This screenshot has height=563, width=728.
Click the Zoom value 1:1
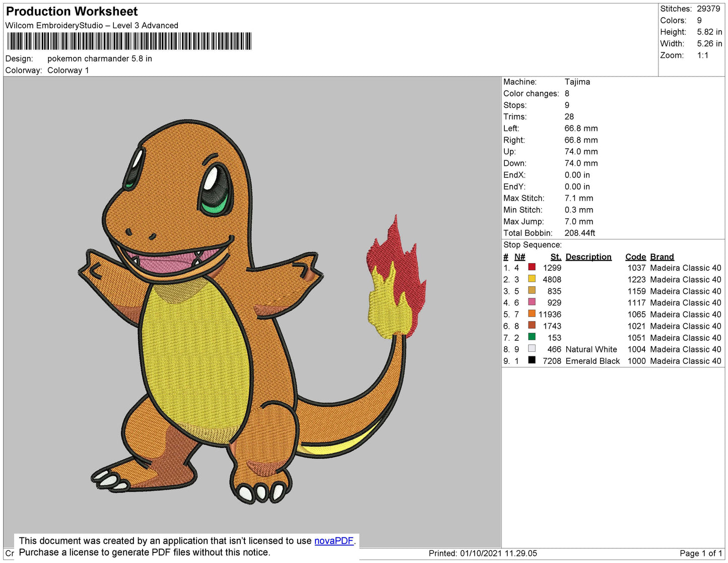click(x=703, y=55)
